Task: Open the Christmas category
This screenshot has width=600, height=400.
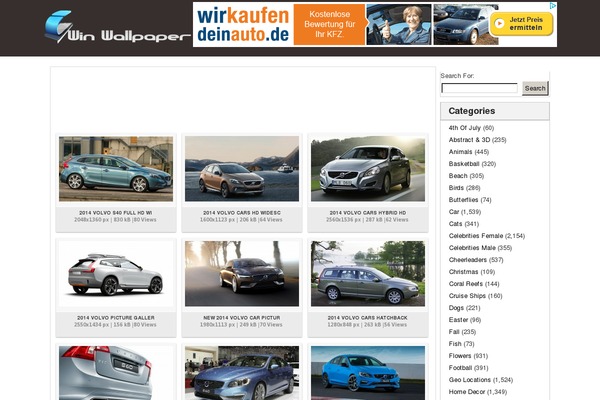Action: coord(463,272)
